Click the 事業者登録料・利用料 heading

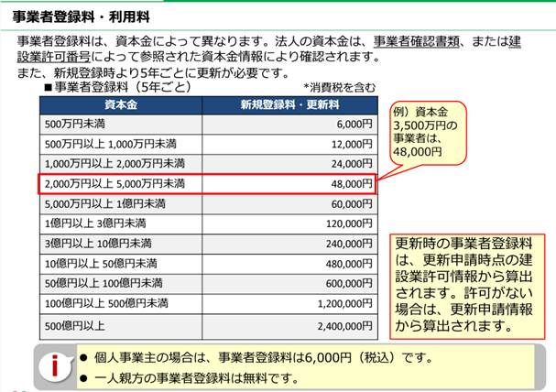point(82,17)
